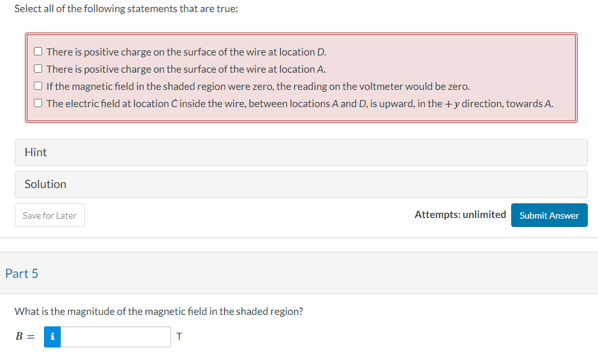Click text of electric field statement

tap(300, 103)
